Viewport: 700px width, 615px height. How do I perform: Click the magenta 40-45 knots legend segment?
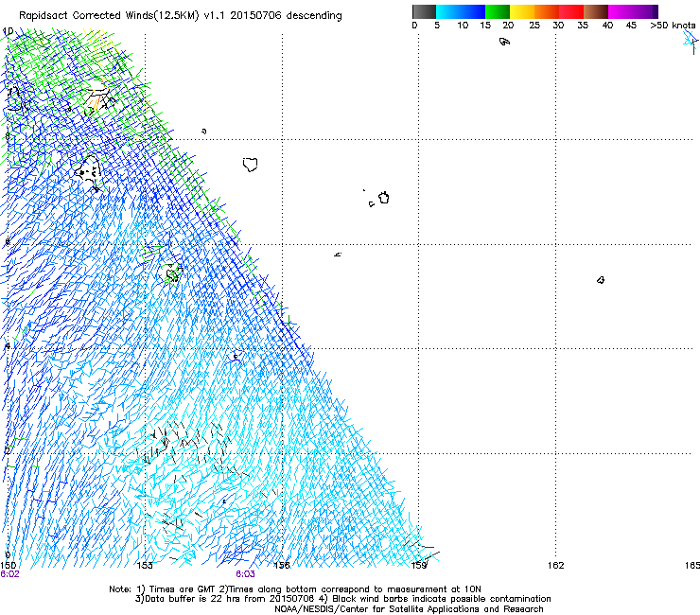[x=621, y=11]
